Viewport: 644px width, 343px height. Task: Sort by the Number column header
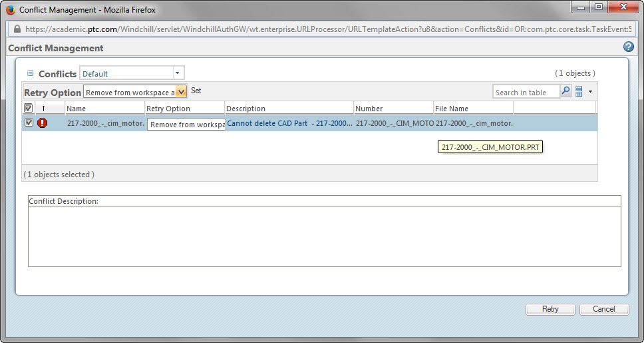coord(393,109)
